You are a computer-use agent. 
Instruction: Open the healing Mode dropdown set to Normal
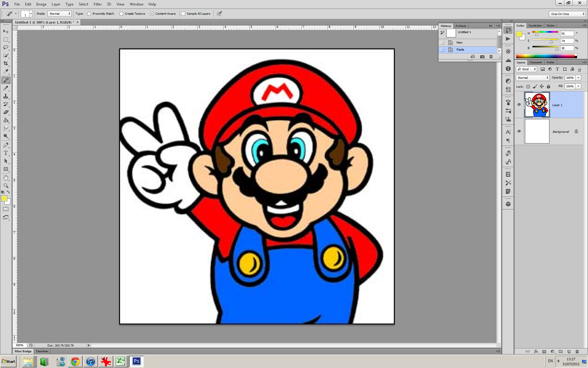[x=60, y=14]
